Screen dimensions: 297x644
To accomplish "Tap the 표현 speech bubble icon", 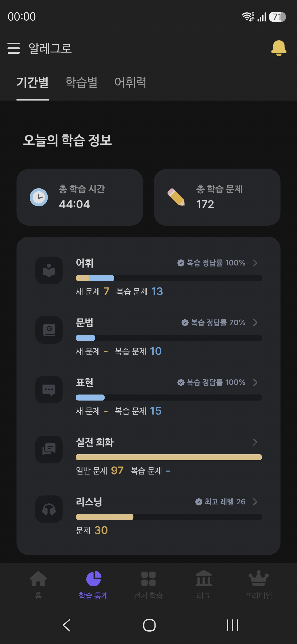I will click(x=49, y=390).
